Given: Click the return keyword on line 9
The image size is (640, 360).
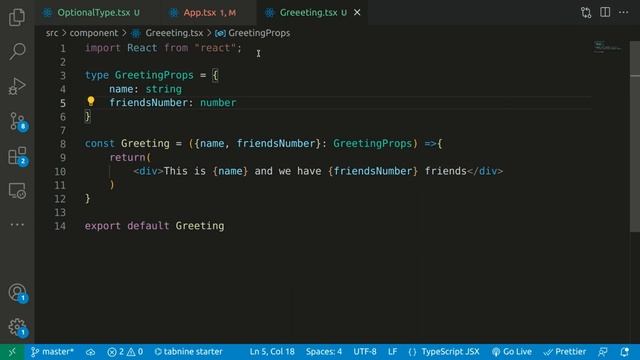Looking at the screenshot, I should click(127, 158).
